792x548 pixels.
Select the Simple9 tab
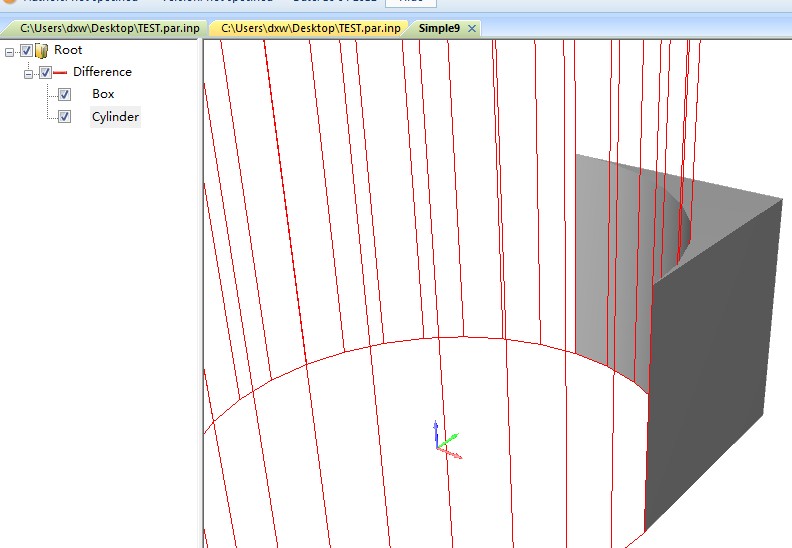(439, 28)
